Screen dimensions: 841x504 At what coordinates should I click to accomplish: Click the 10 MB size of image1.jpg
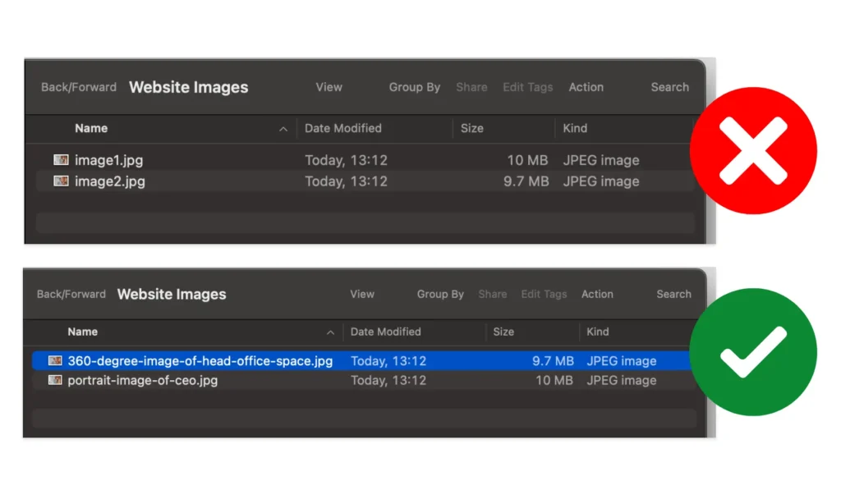pos(528,160)
